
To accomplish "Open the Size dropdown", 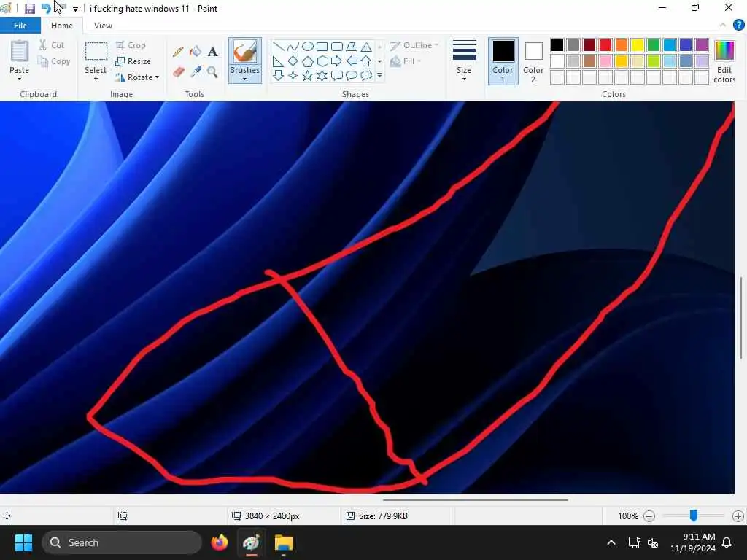I will [x=464, y=61].
